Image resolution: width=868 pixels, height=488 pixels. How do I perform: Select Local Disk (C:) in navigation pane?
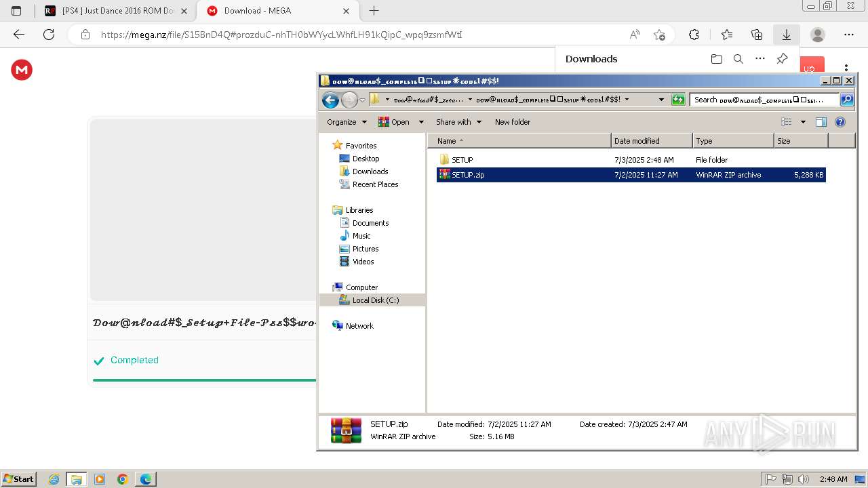376,300
